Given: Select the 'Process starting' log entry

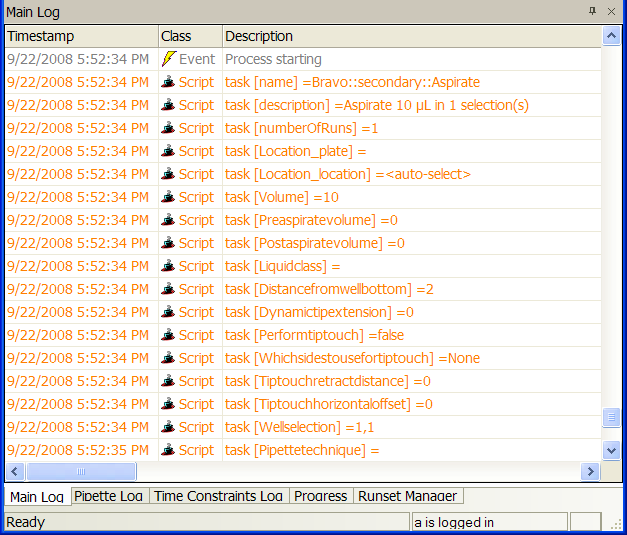Looking at the screenshot, I should (x=273, y=59).
